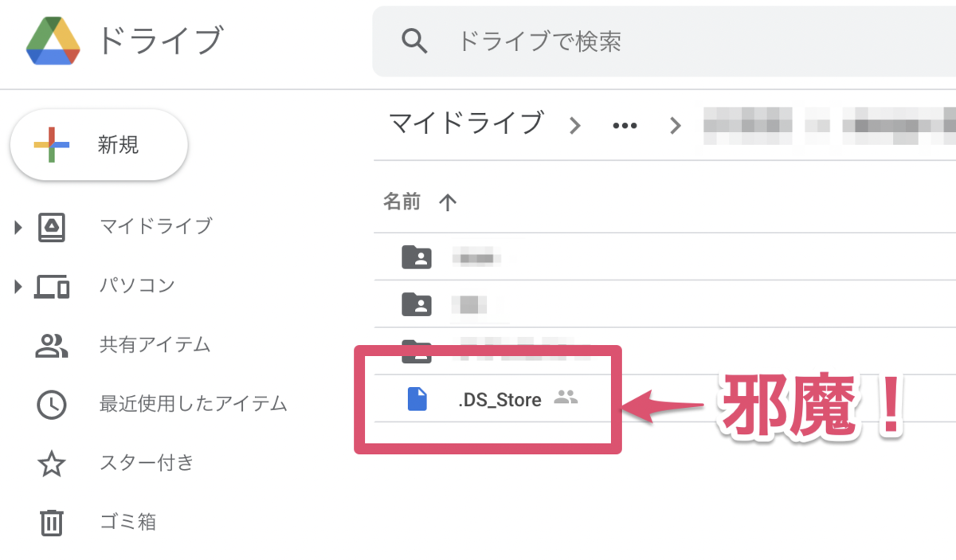The image size is (956, 560).
Task: Select the スター付き star icon
Action: pos(51,463)
